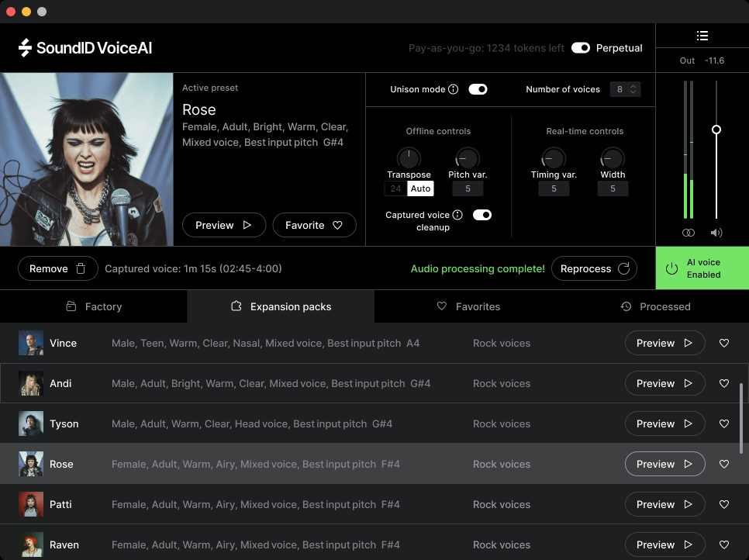Mute output via the speaker icon

716,232
